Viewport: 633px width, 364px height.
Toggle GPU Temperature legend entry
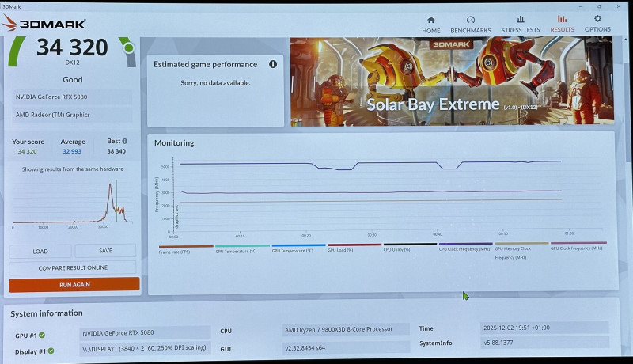[298, 248]
